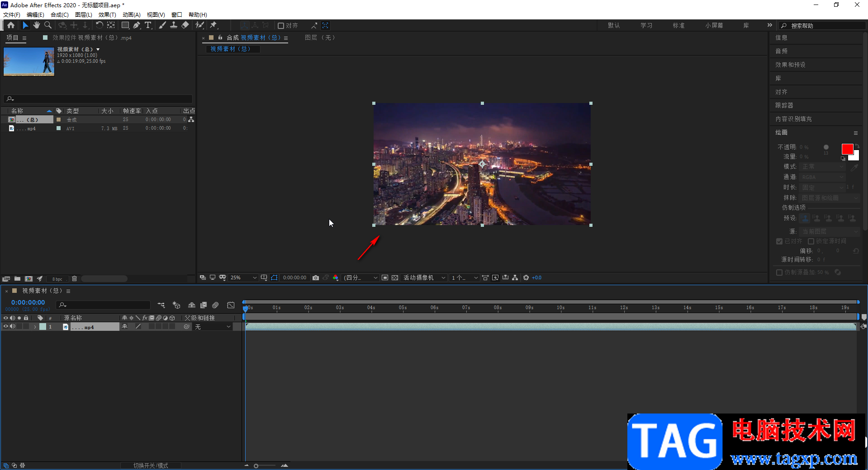The image size is (868, 470).
Task: Choose the Clone Stamp tool
Action: pos(174,25)
